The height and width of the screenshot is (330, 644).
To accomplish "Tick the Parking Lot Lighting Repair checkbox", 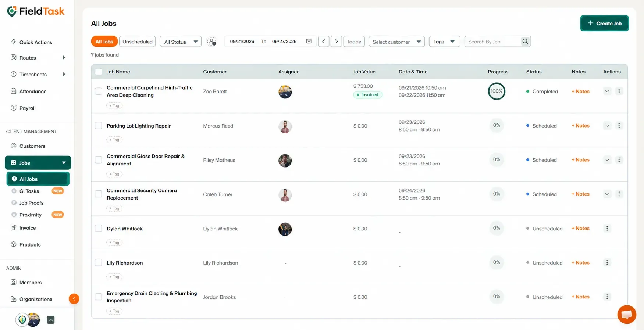I will [99, 126].
